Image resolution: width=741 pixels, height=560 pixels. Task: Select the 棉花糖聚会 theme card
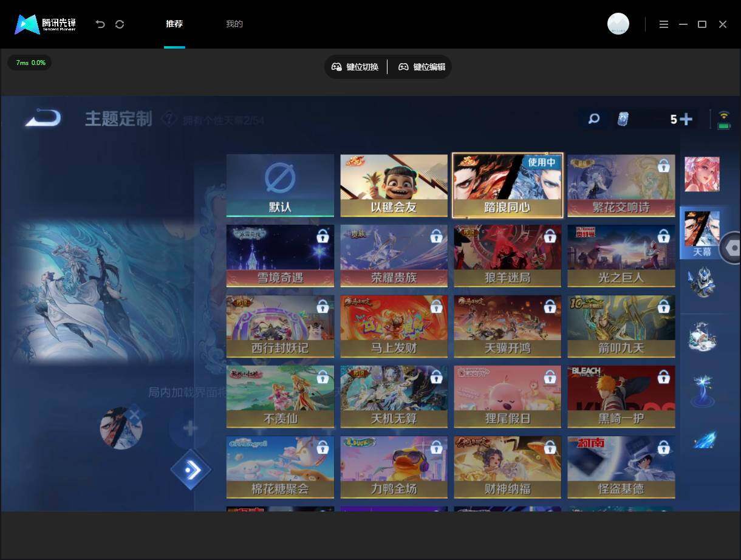click(280, 467)
